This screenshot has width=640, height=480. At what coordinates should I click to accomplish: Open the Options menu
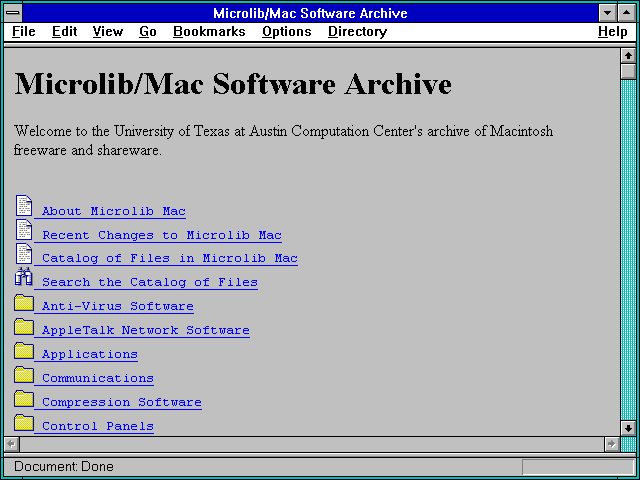(287, 31)
